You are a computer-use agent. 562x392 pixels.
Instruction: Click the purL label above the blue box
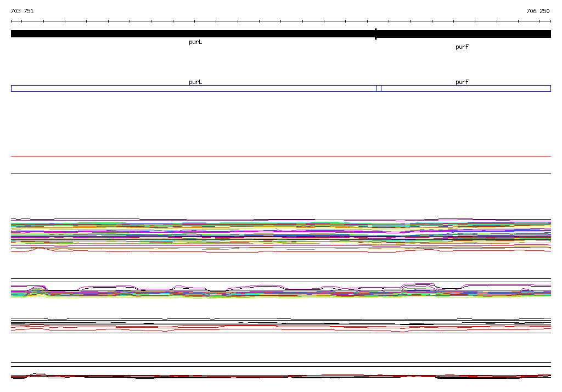coord(195,82)
